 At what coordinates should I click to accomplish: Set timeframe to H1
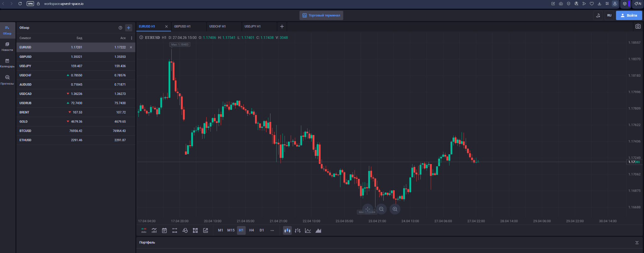coord(241,230)
